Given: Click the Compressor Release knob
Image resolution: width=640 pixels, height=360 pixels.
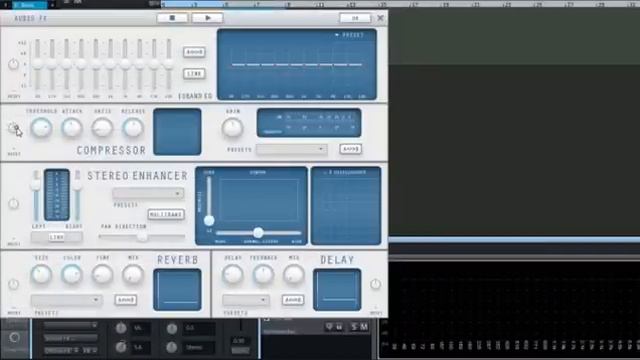Looking at the screenshot, I should tap(133, 128).
